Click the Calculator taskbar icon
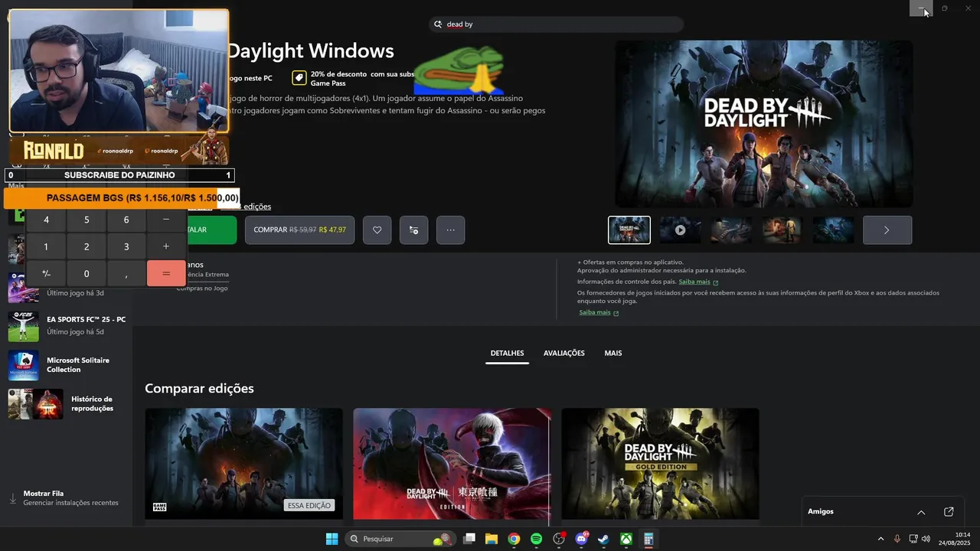The width and height of the screenshot is (980, 551). (648, 539)
